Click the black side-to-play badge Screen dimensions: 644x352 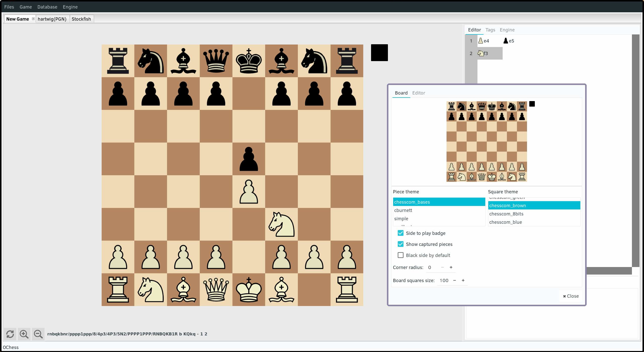(x=379, y=53)
